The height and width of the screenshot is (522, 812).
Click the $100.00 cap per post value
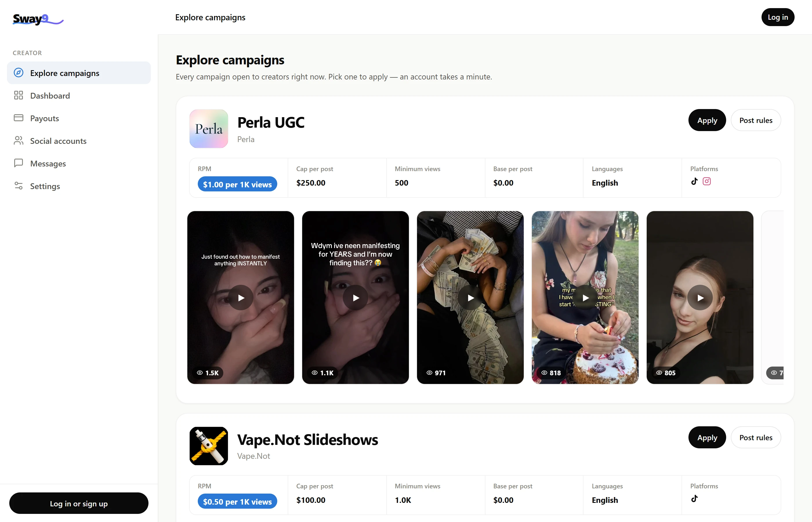(311, 500)
